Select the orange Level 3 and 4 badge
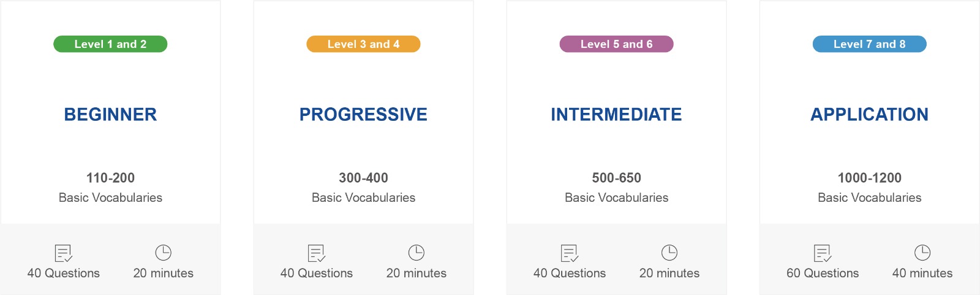Viewport: 980px width, 295px height. tap(363, 44)
